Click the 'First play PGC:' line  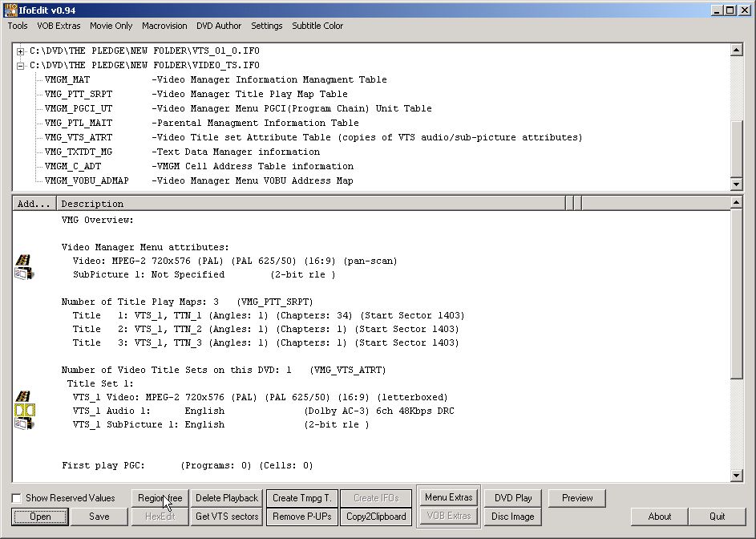click(188, 466)
